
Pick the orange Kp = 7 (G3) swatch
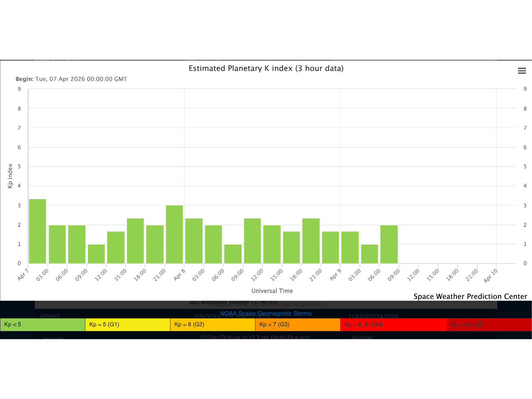pos(297,325)
